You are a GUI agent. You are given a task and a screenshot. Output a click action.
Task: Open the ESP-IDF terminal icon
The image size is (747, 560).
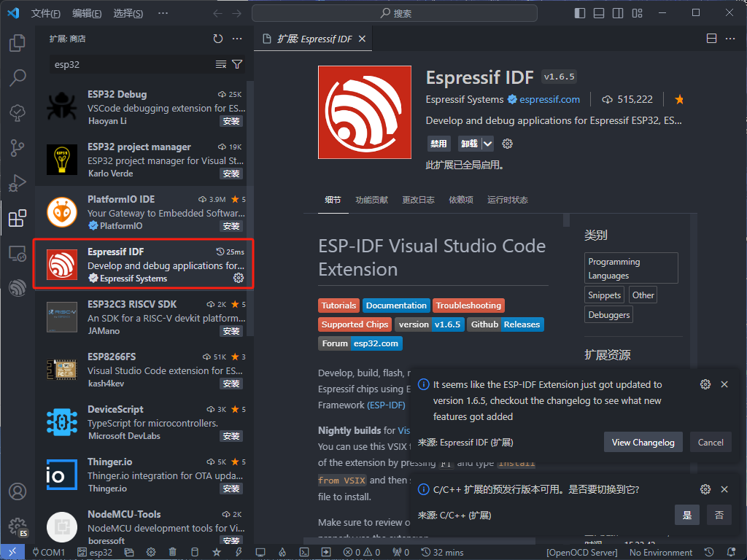304,553
